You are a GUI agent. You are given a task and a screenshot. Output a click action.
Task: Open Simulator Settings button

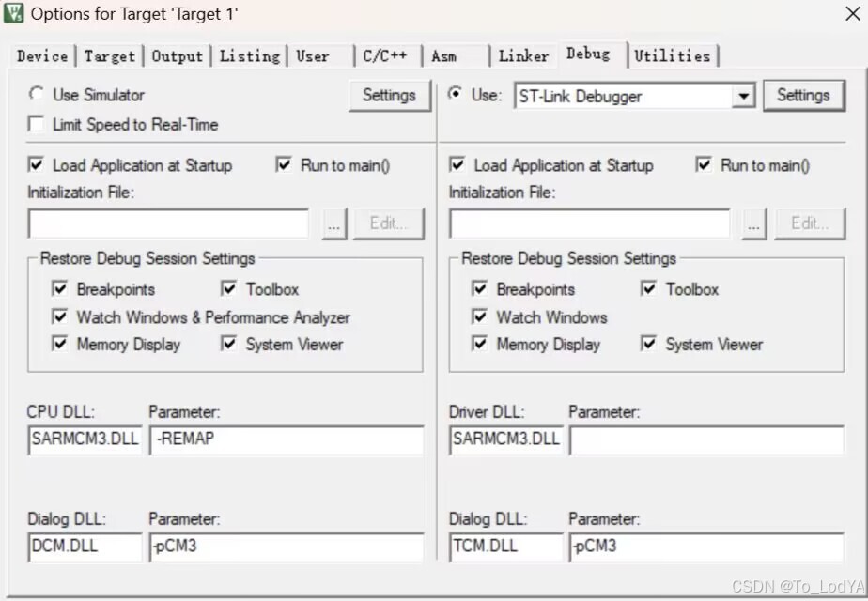(x=389, y=96)
